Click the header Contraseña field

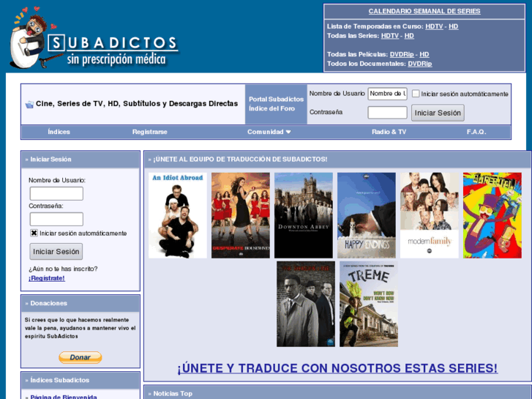tap(387, 113)
